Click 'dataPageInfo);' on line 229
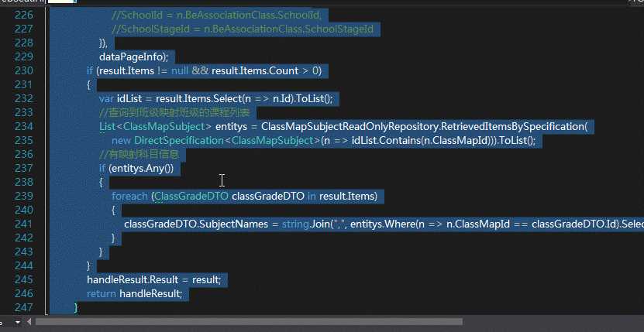The height and width of the screenshot is (332, 644). [133, 56]
